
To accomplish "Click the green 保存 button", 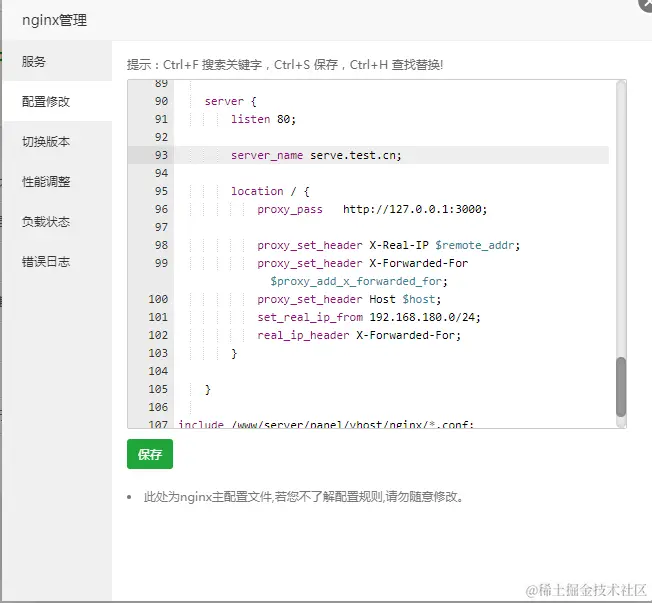I will coord(150,454).
